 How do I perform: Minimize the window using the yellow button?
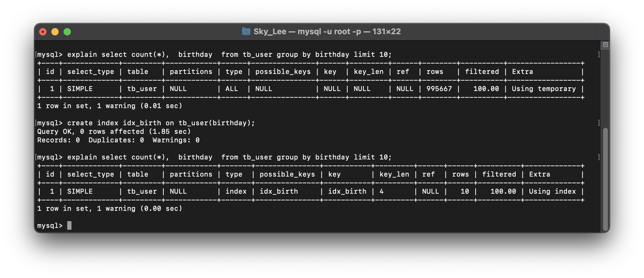(x=55, y=32)
